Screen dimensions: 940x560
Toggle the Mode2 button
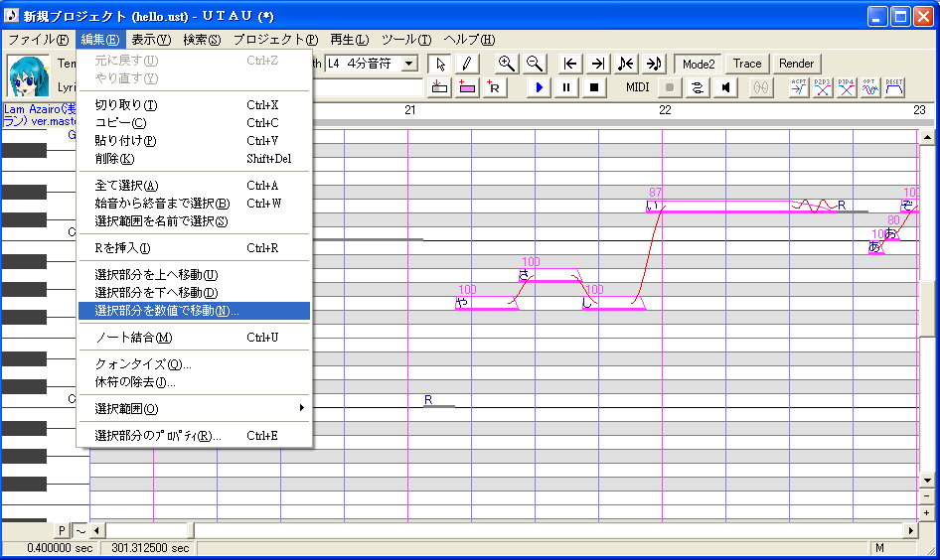699,64
